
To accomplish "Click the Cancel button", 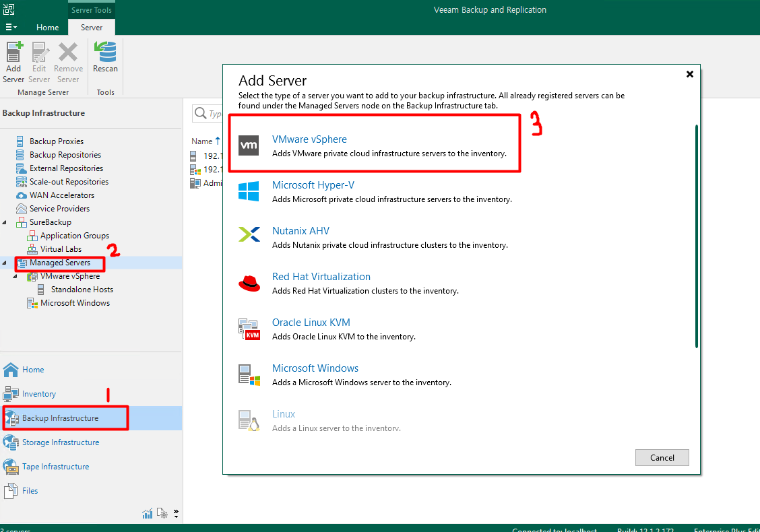I will (662, 458).
